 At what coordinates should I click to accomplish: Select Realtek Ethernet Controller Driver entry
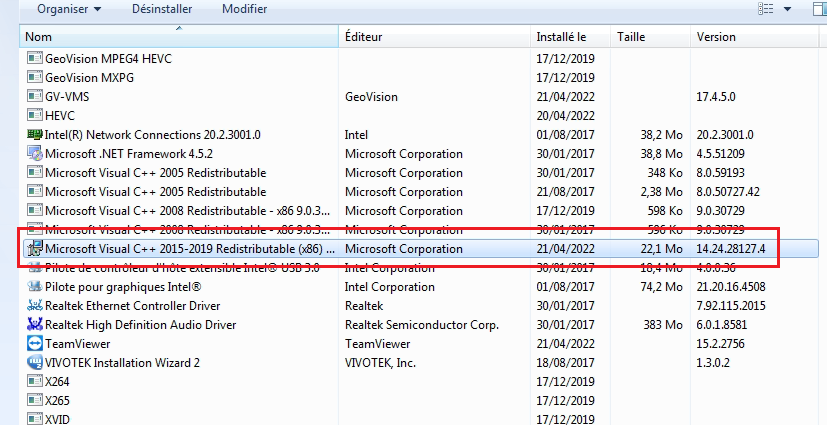(x=133, y=306)
